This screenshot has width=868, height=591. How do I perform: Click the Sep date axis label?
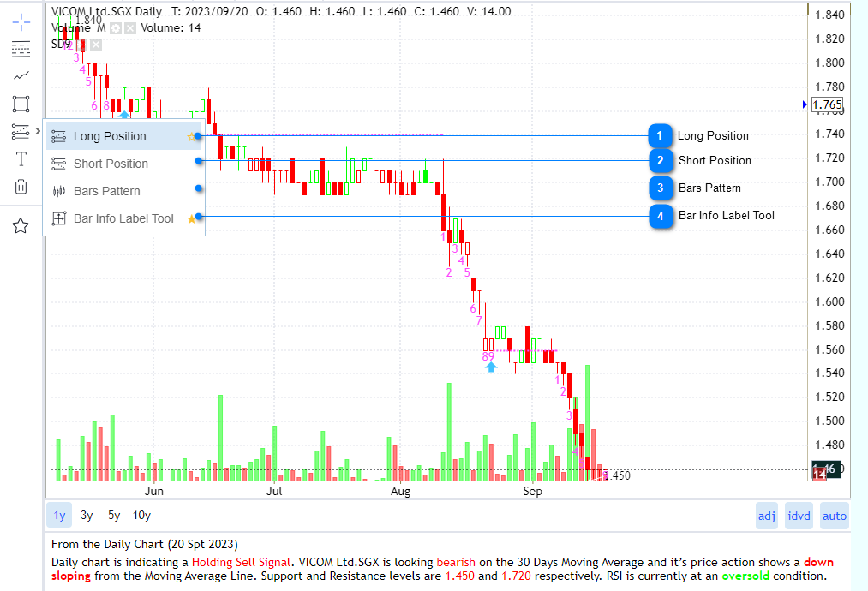click(x=532, y=491)
